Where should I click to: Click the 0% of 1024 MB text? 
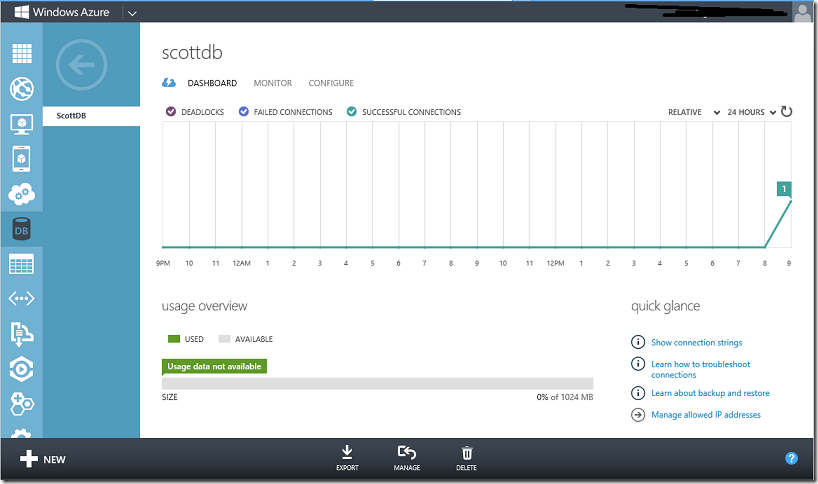coord(564,397)
